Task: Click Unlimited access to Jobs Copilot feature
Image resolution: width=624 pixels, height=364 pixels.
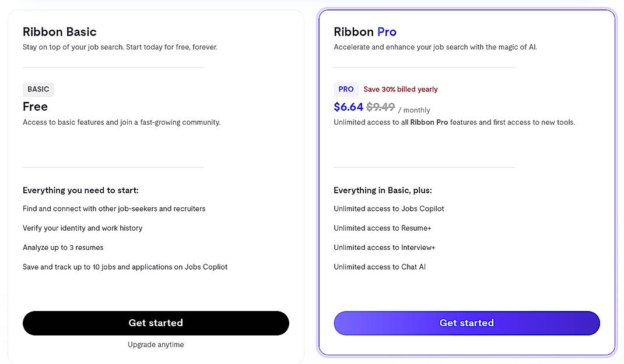Action: coord(388,208)
